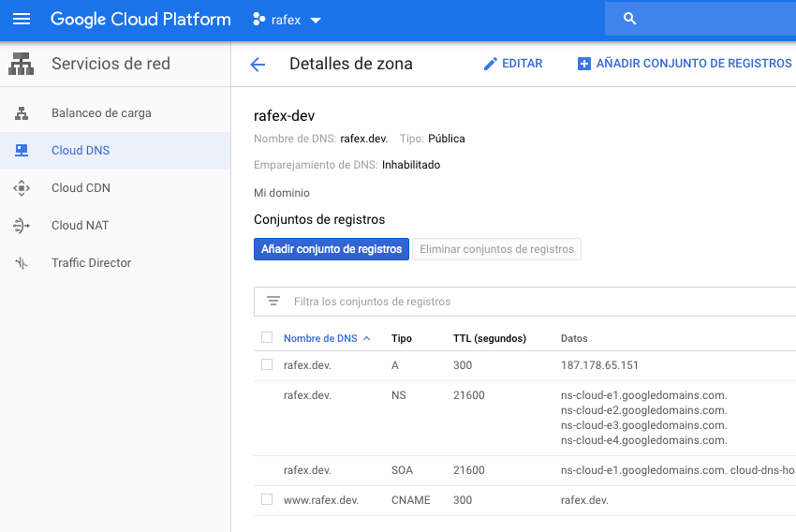Click the plus icon for adding records
Viewport: 796px width, 532px height.
pyautogui.click(x=584, y=64)
